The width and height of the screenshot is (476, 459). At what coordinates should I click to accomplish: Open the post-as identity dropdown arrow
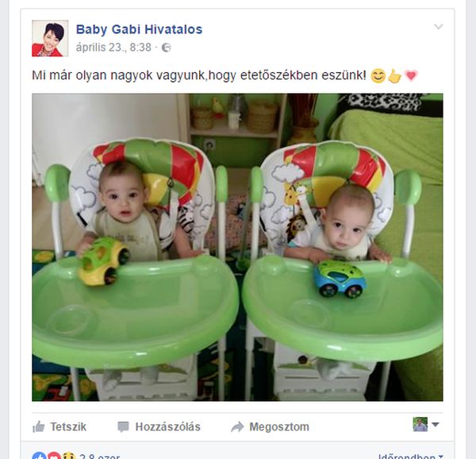click(x=436, y=424)
